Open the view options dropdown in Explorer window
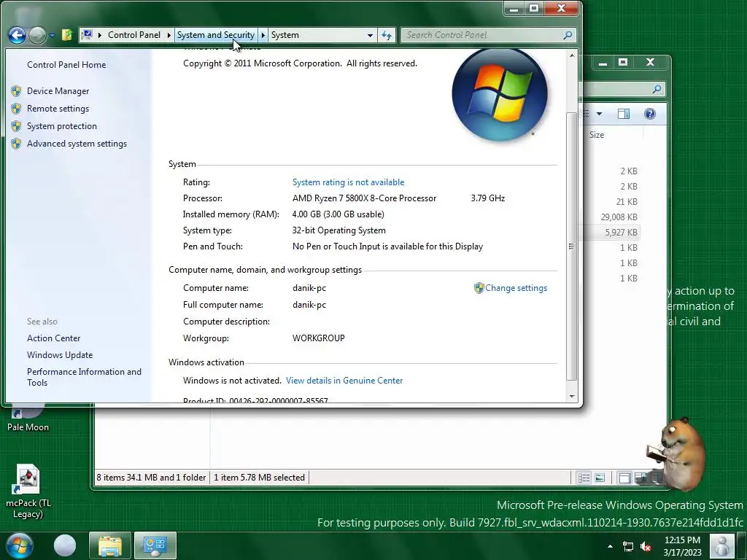This screenshot has width=747, height=560. pyautogui.click(x=600, y=114)
